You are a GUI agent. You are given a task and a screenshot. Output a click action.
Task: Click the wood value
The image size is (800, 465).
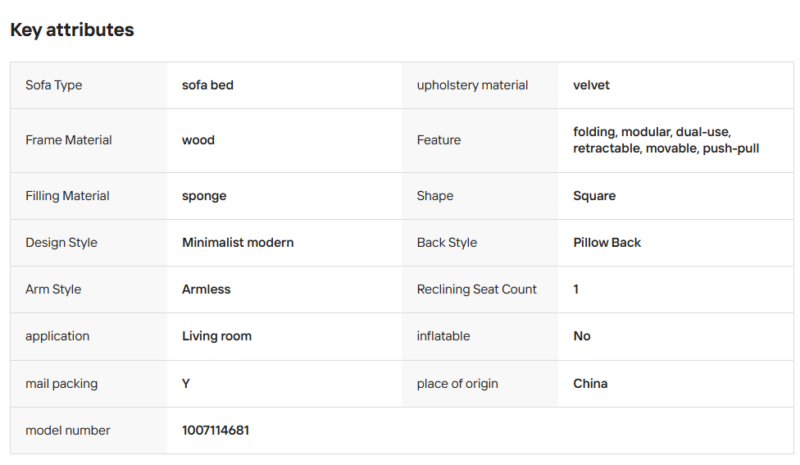[198, 140]
